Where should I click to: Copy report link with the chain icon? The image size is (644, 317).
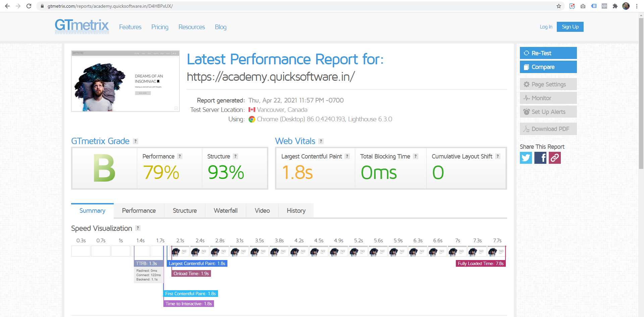[555, 158]
